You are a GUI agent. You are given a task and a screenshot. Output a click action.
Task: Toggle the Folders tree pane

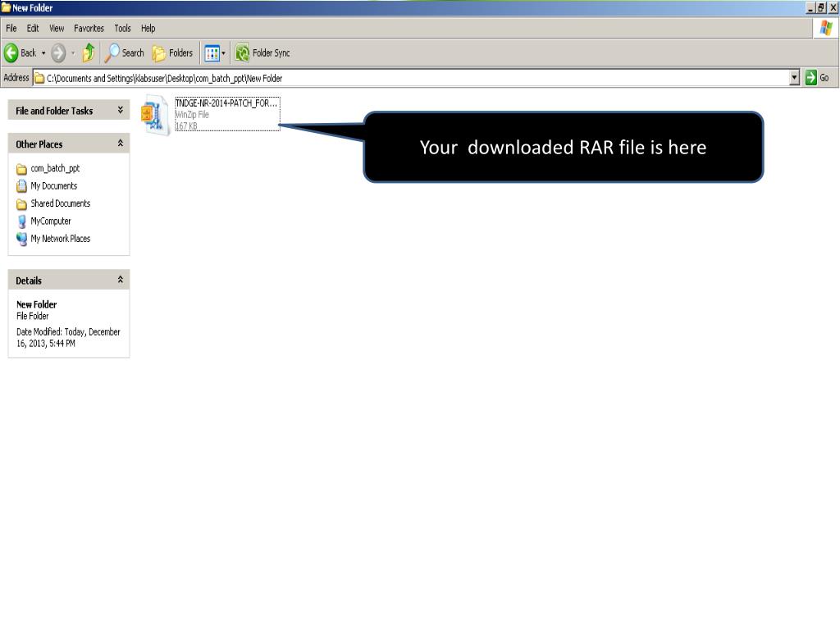coord(172,52)
